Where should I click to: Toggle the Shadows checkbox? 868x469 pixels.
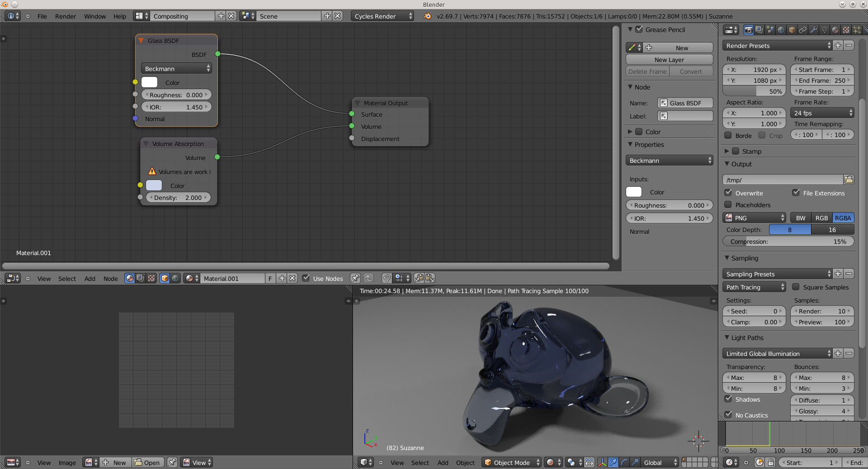[x=728, y=399]
